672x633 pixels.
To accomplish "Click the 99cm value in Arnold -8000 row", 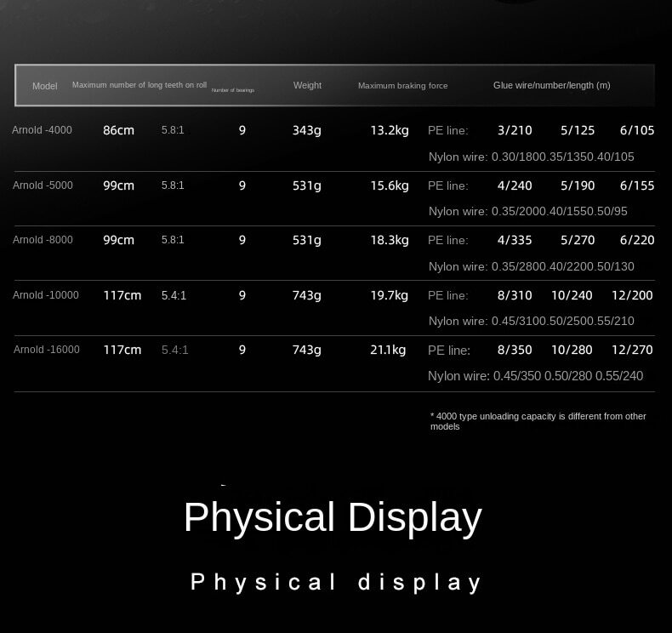I will click(119, 240).
